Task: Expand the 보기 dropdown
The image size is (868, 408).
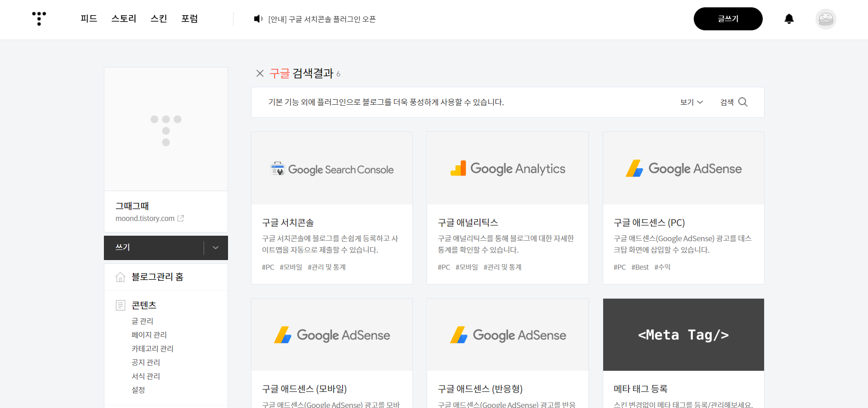Action: coord(691,102)
